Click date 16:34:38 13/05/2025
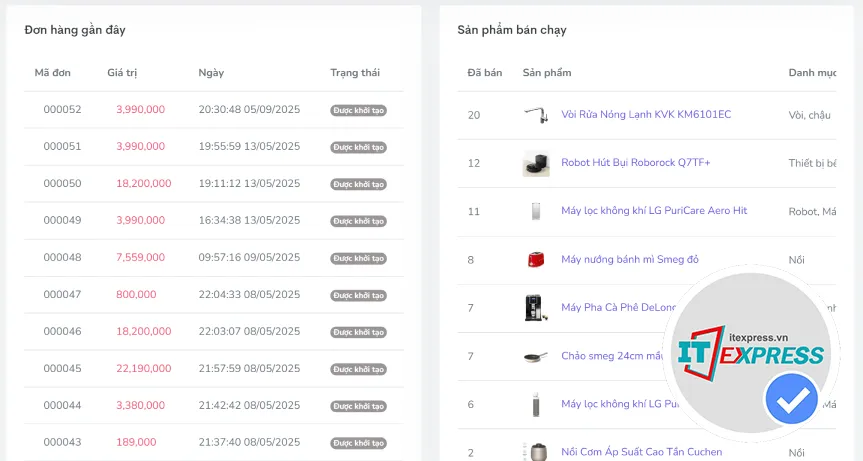 pyautogui.click(x=249, y=220)
